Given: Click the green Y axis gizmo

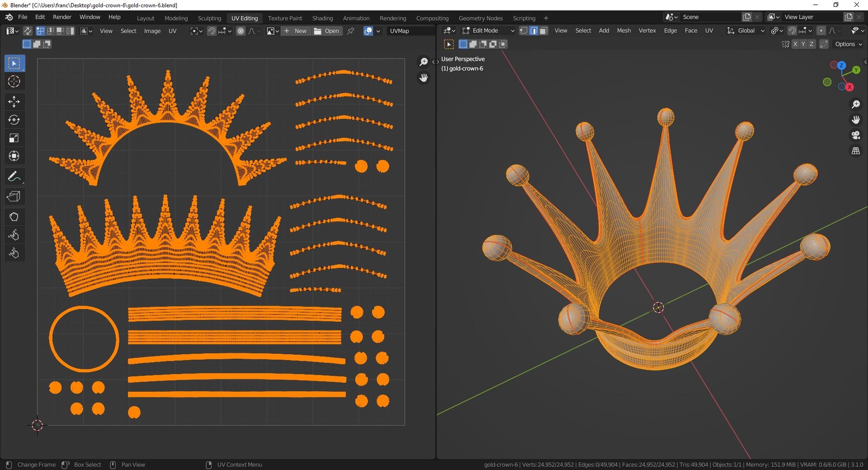Looking at the screenshot, I should (856, 70).
